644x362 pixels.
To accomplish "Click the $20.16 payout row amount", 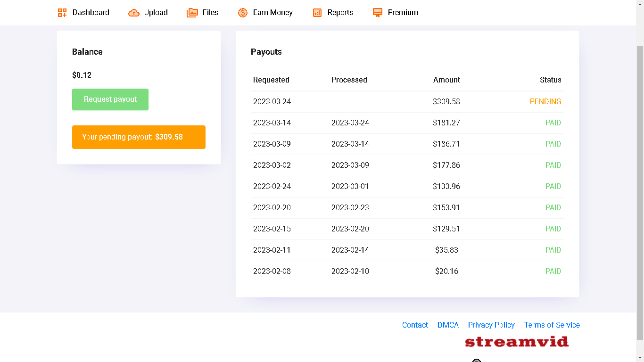I will coord(446,271).
